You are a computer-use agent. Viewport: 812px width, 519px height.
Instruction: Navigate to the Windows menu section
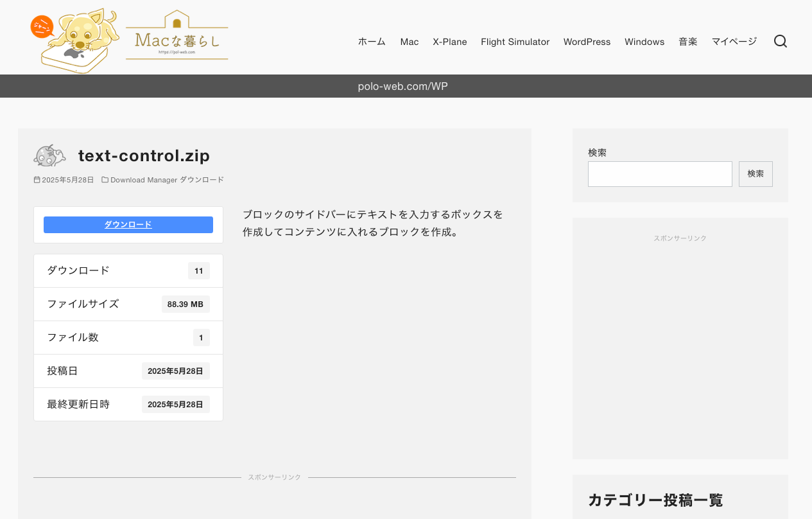pyautogui.click(x=644, y=42)
